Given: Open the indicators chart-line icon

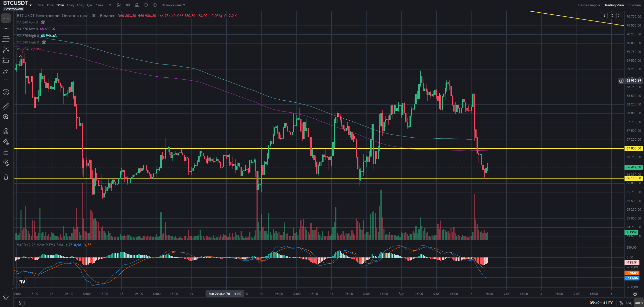Looking at the screenshot, I should click(x=119, y=5).
